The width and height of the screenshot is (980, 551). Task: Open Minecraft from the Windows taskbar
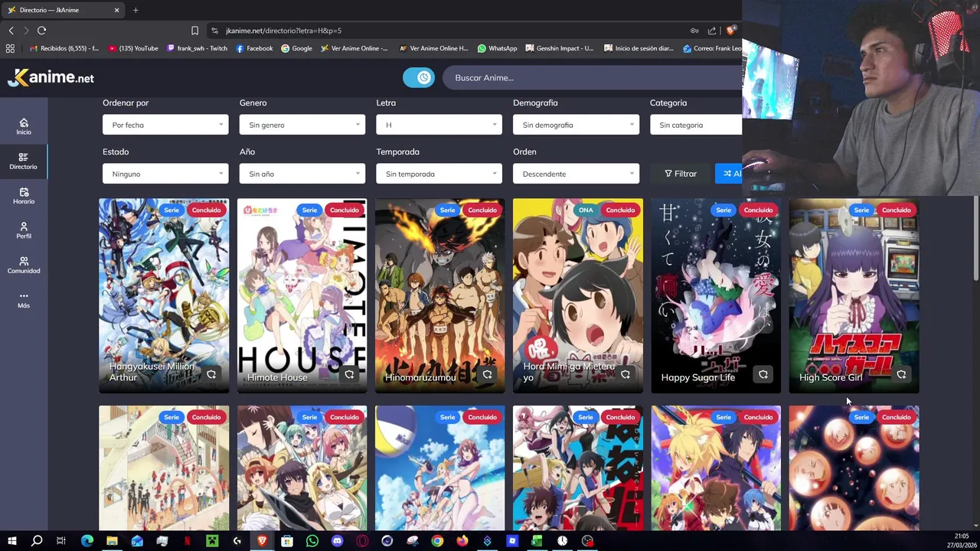pos(212,541)
